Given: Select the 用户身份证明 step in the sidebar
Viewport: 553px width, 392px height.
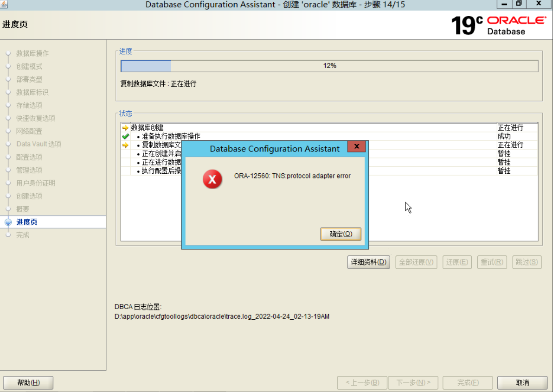Looking at the screenshot, I should (x=36, y=183).
